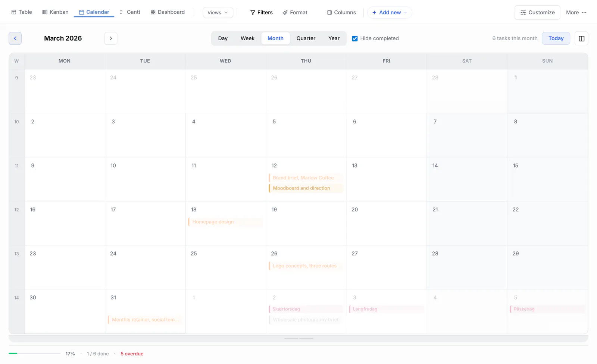The height and width of the screenshot is (364, 597).
Task: Switch to Table view
Action: 22,12
